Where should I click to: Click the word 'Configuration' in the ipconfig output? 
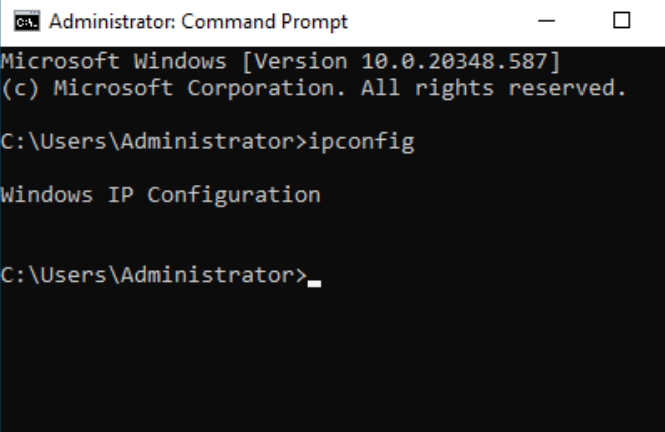pos(234,195)
